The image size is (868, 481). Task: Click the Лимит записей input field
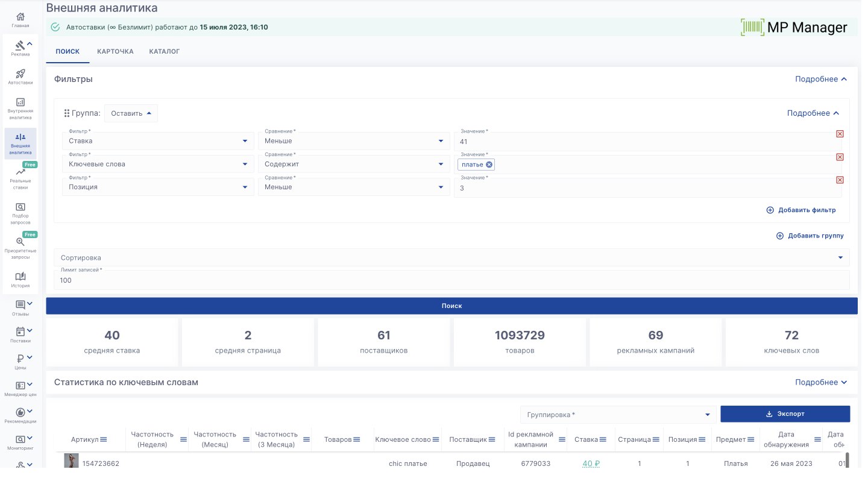click(451, 280)
